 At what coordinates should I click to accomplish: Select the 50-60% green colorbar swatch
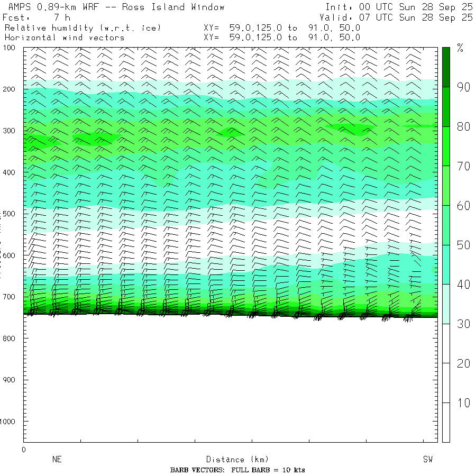pyautogui.click(x=446, y=225)
